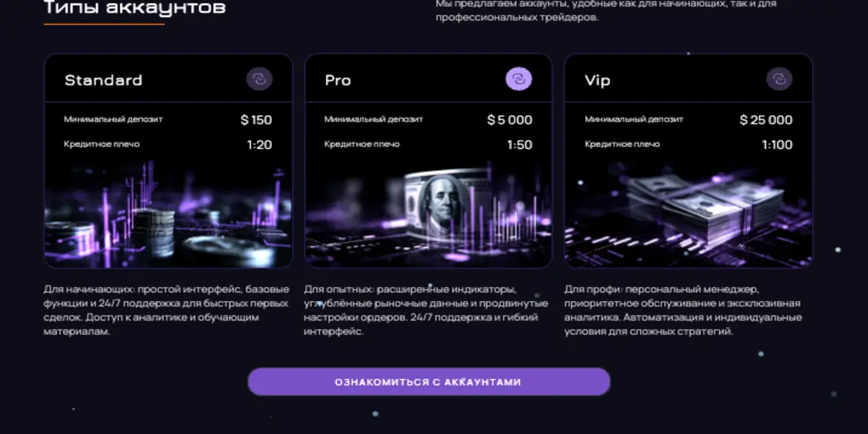868x434 pixels.
Task: Click the Типы аккаунтов heading
Action: (x=135, y=7)
